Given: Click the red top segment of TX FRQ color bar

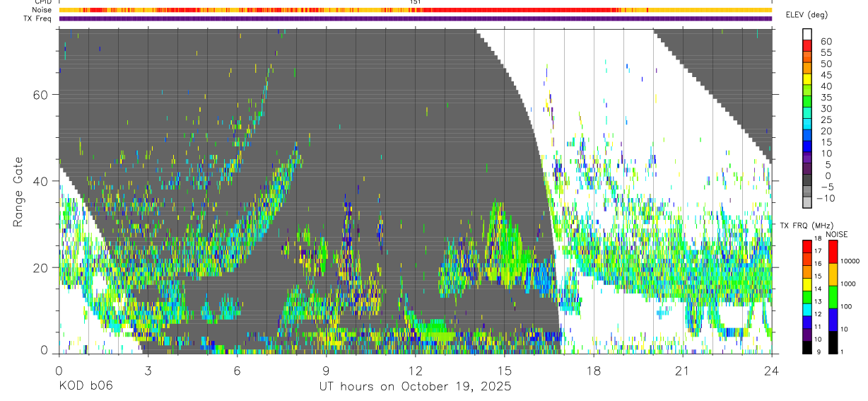Looking at the screenshot, I should pos(807,245).
